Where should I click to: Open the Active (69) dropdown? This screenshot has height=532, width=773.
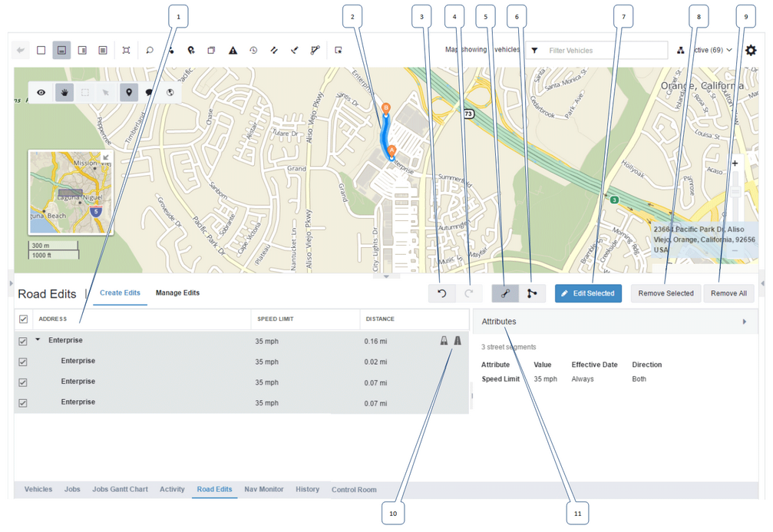click(x=712, y=50)
